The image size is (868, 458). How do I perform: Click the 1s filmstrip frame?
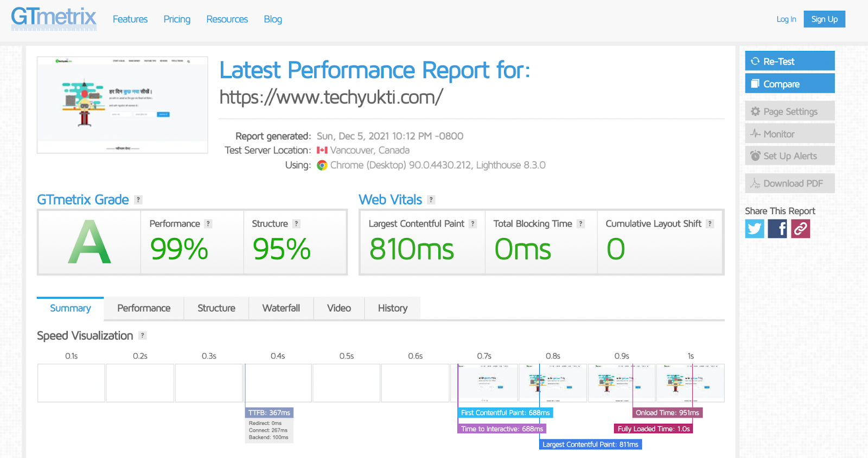click(x=691, y=383)
